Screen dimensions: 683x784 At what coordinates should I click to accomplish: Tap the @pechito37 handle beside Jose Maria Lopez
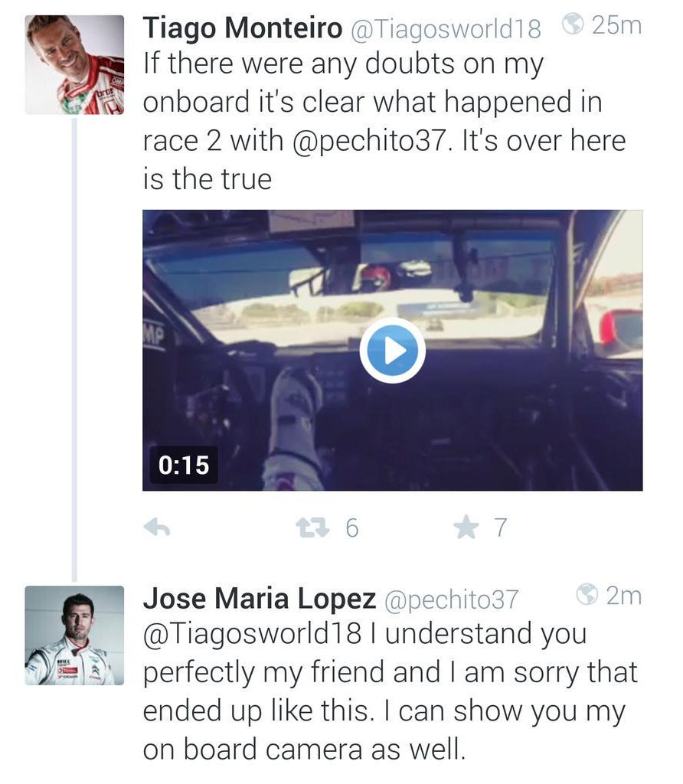click(x=449, y=599)
